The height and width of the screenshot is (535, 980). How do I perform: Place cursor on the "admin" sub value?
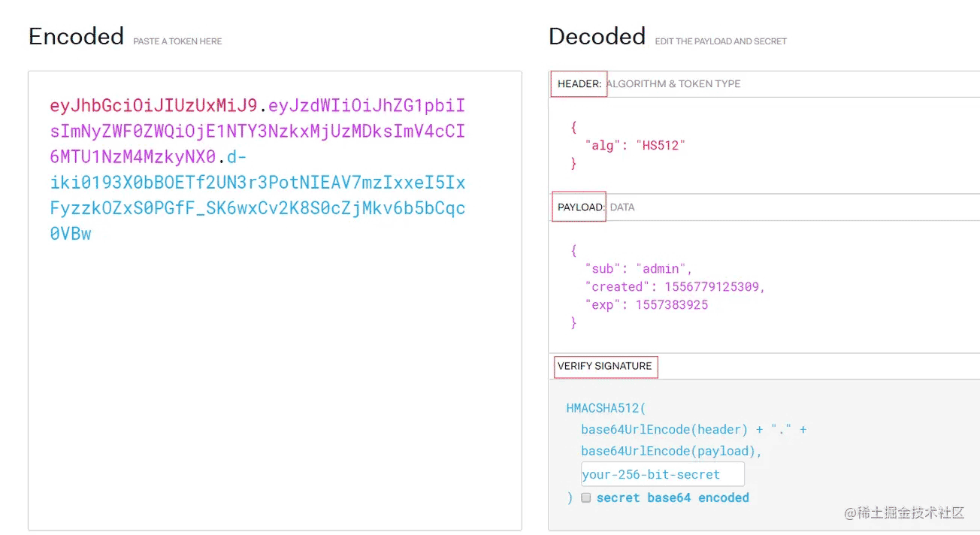(x=661, y=268)
